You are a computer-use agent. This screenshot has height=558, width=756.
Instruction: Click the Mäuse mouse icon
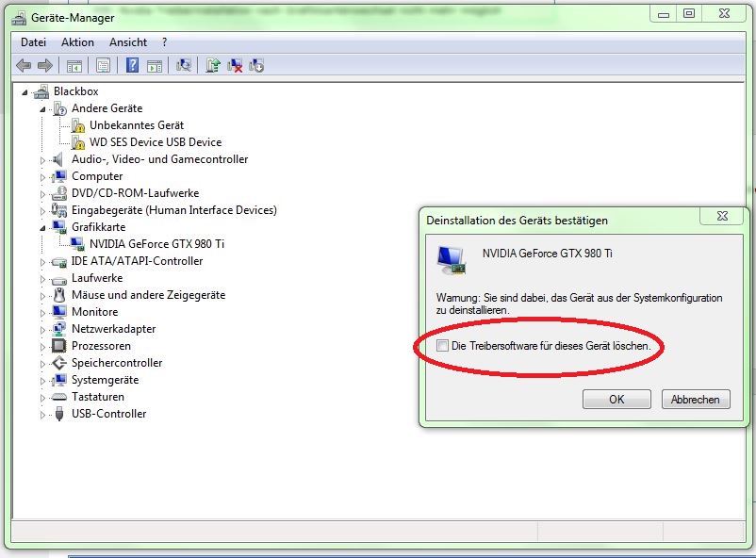click(59, 295)
